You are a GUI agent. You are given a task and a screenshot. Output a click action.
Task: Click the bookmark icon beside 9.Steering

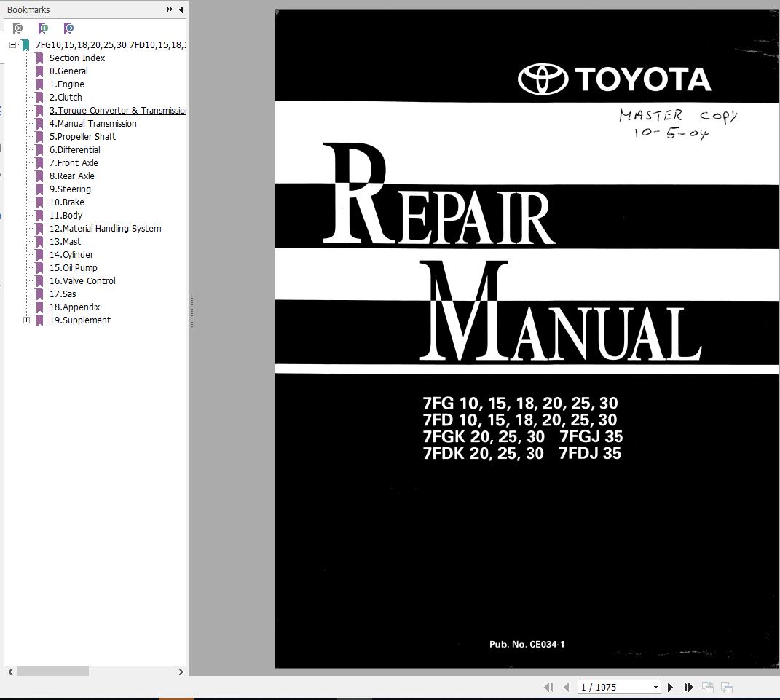point(40,189)
